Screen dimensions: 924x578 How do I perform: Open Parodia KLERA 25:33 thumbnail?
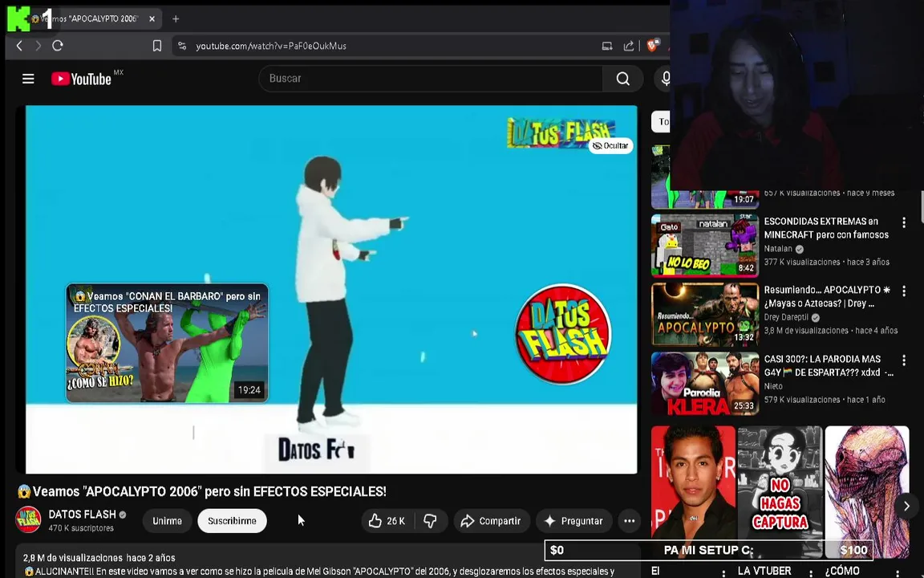coord(705,384)
